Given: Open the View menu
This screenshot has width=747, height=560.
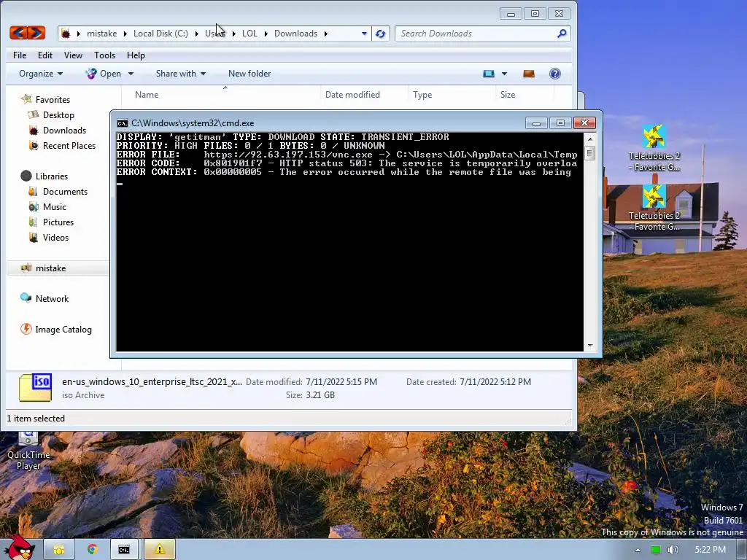Looking at the screenshot, I should [74, 55].
